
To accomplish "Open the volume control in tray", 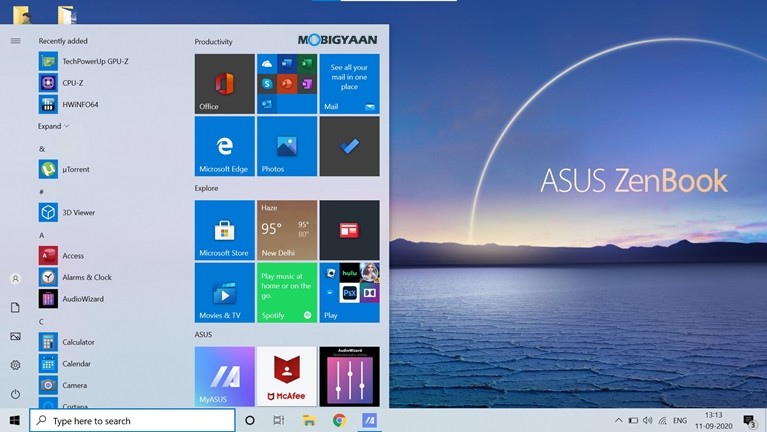I will [648, 420].
